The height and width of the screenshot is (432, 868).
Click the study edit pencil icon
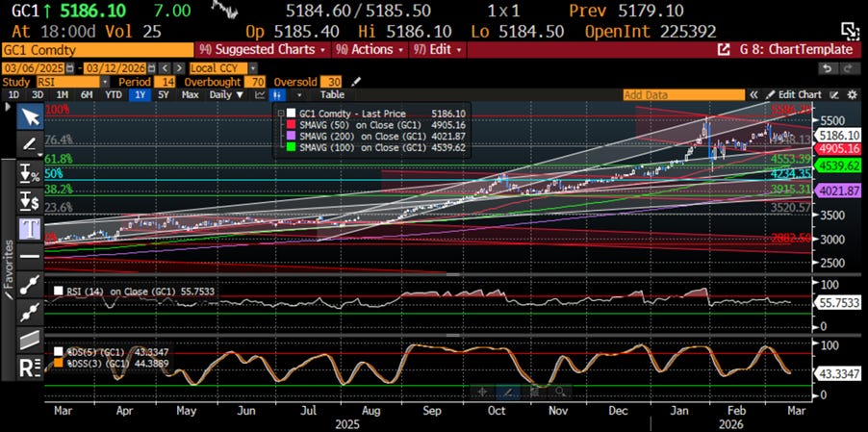[356, 82]
